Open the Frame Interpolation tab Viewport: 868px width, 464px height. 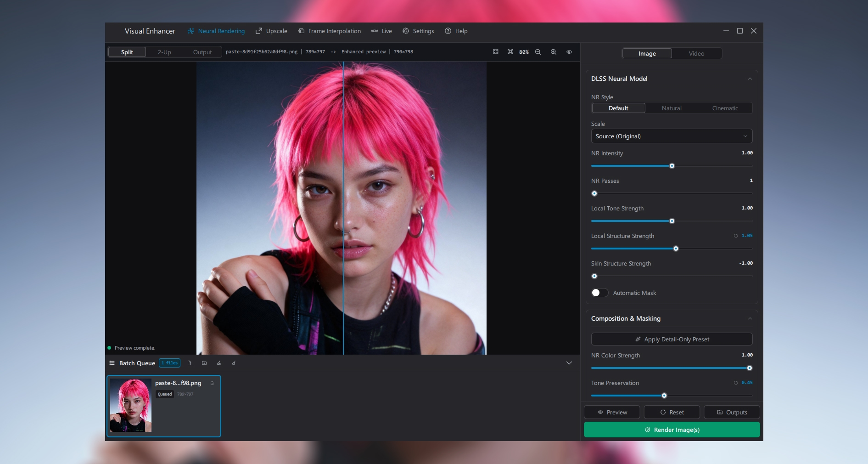(x=330, y=31)
